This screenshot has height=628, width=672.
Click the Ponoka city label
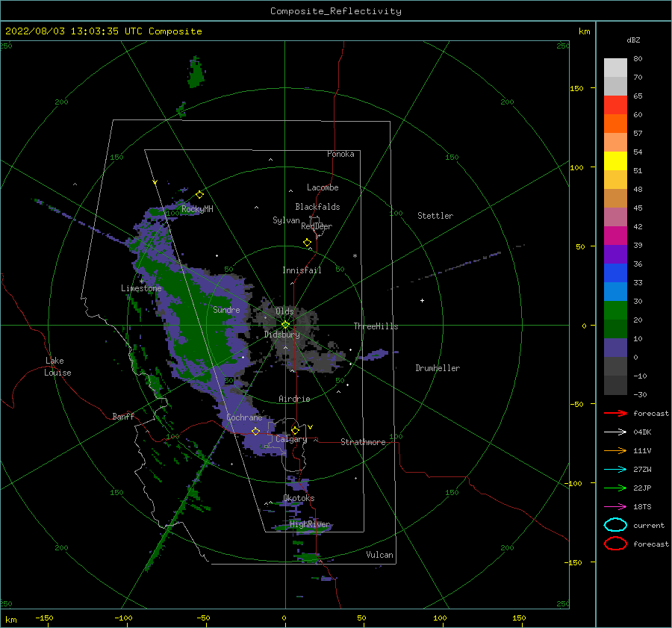click(x=340, y=154)
